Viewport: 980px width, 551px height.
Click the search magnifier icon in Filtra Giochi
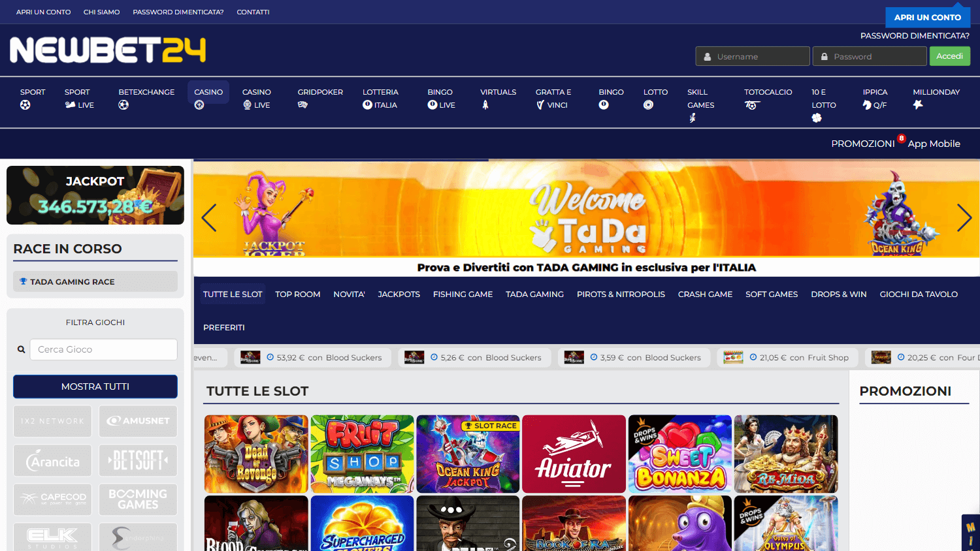tap(21, 350)
